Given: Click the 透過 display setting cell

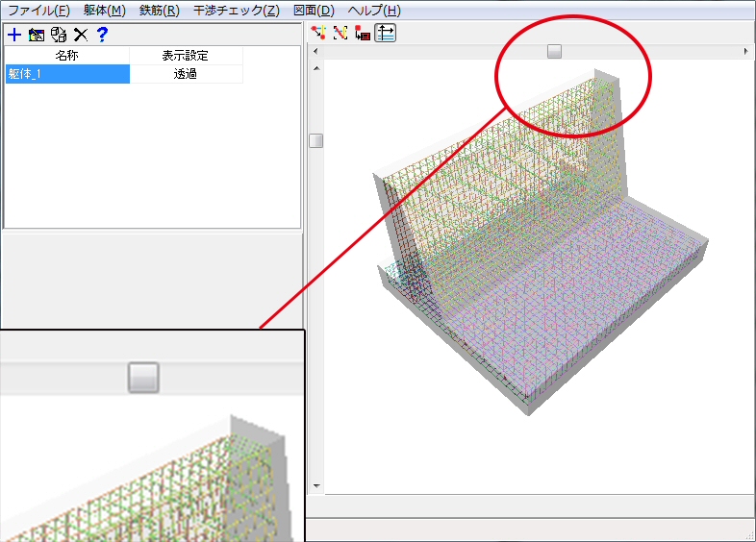Looking at the screenshot, I should coord(186,74).
